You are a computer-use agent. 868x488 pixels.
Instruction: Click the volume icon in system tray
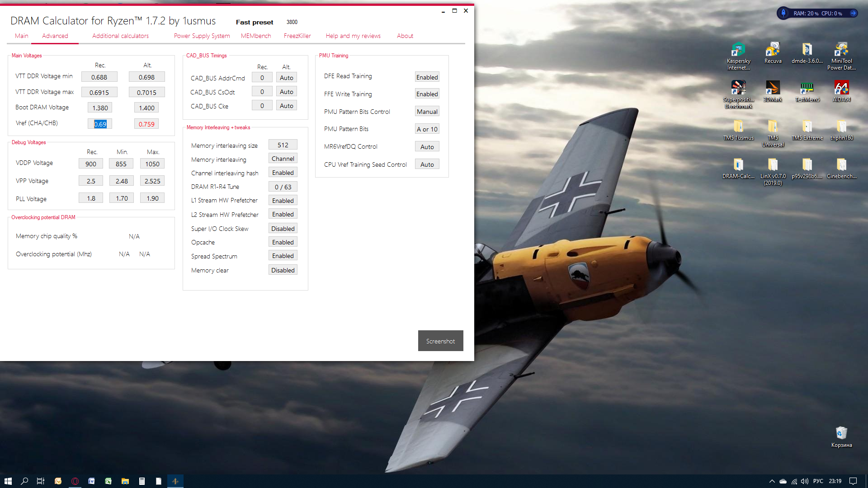[x=805, y=481]
